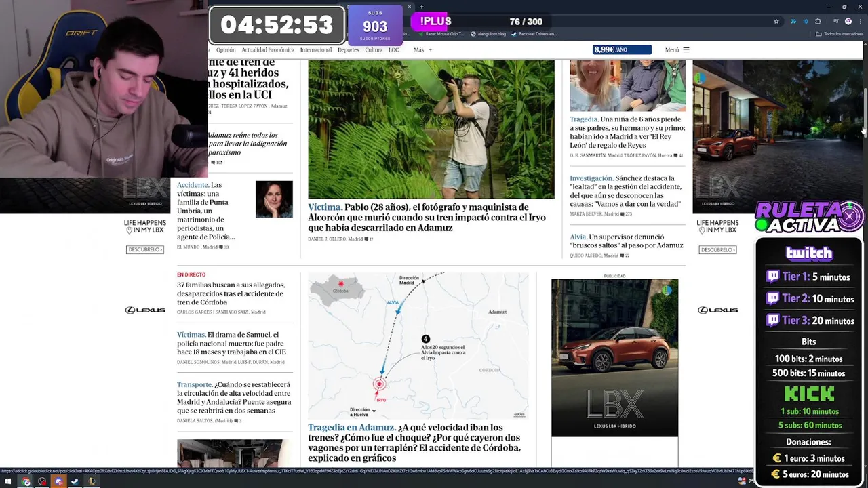Image resolution: width=868 pixels, height=488 pixels.
Task: Click the EN DIRECTO label
Action: point(191,274)
